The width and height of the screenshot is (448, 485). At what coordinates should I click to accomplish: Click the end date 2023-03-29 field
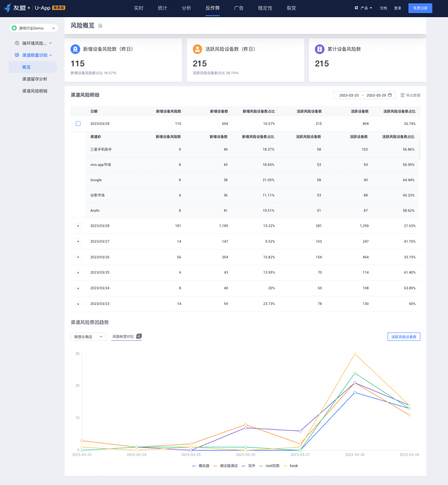376,95
